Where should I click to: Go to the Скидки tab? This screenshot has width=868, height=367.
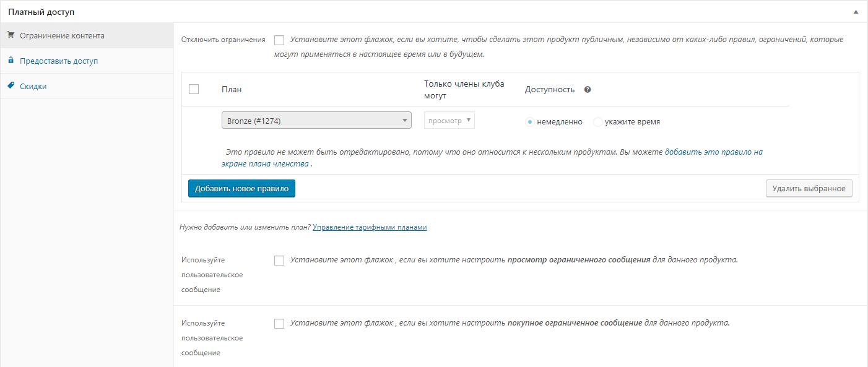pos(33,86)
